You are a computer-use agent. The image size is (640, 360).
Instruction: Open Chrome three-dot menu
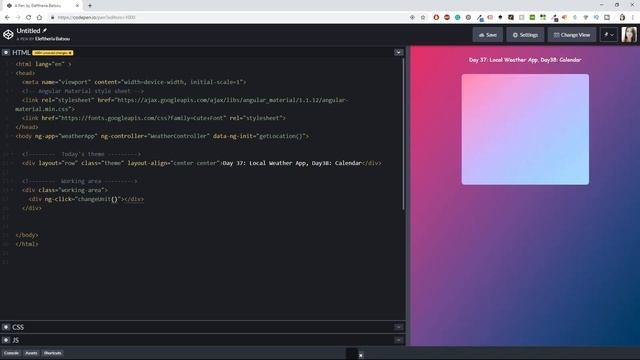click(x=633, y=18)
